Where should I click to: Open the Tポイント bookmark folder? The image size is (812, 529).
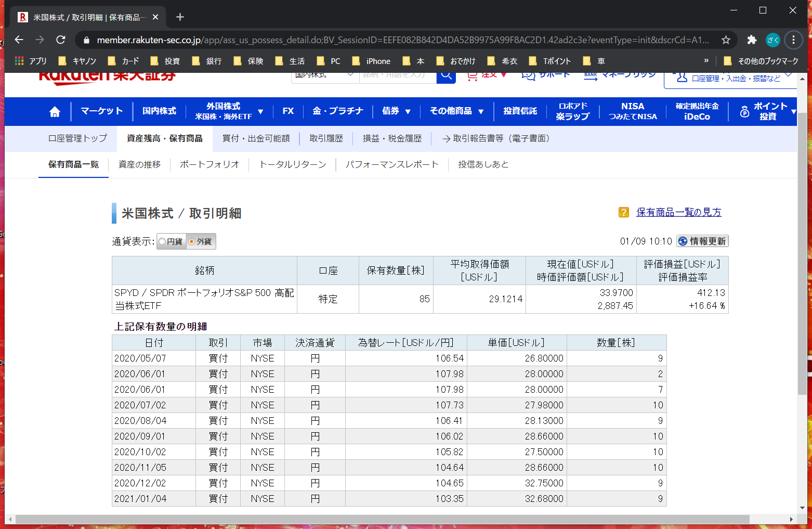[x=549, y=61]
